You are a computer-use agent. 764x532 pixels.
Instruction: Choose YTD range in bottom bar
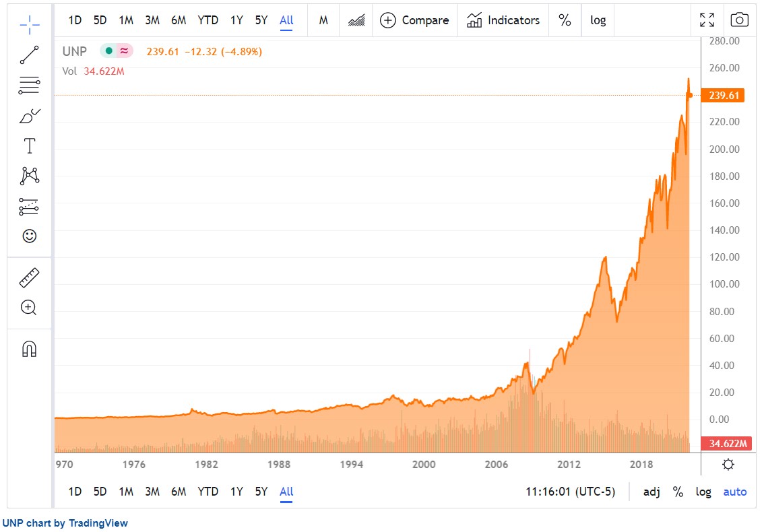[x=208, y=492]
